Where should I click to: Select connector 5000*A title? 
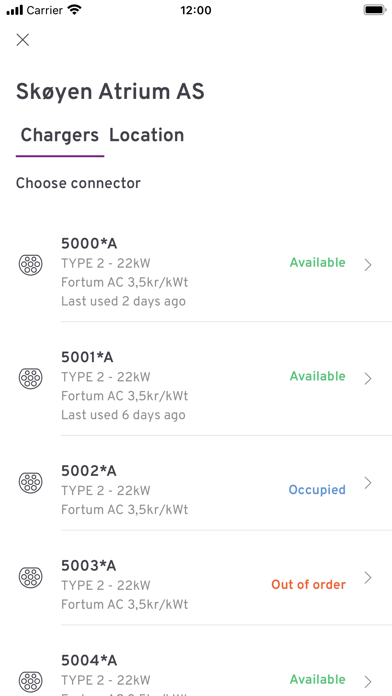(x=89, y=244)
